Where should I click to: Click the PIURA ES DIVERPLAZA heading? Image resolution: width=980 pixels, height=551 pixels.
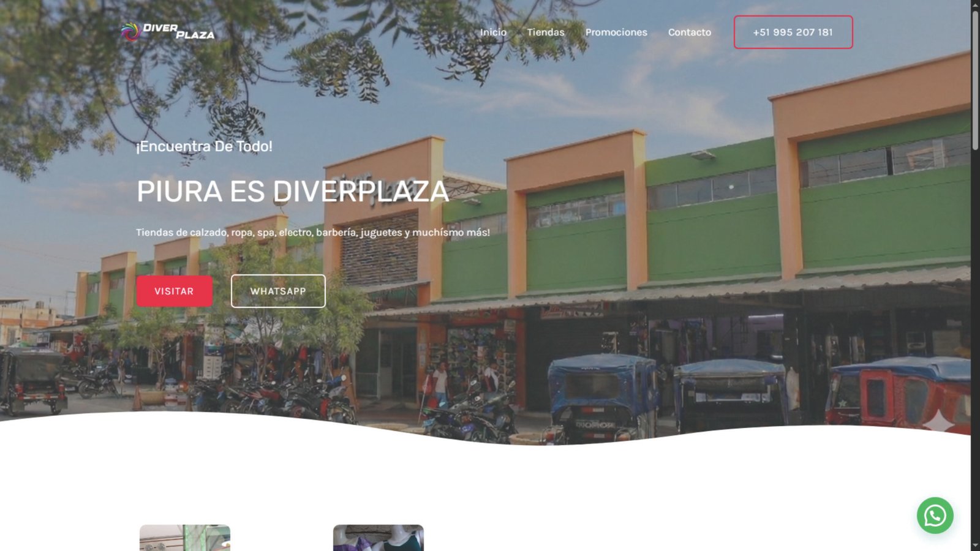pos(293,192)
